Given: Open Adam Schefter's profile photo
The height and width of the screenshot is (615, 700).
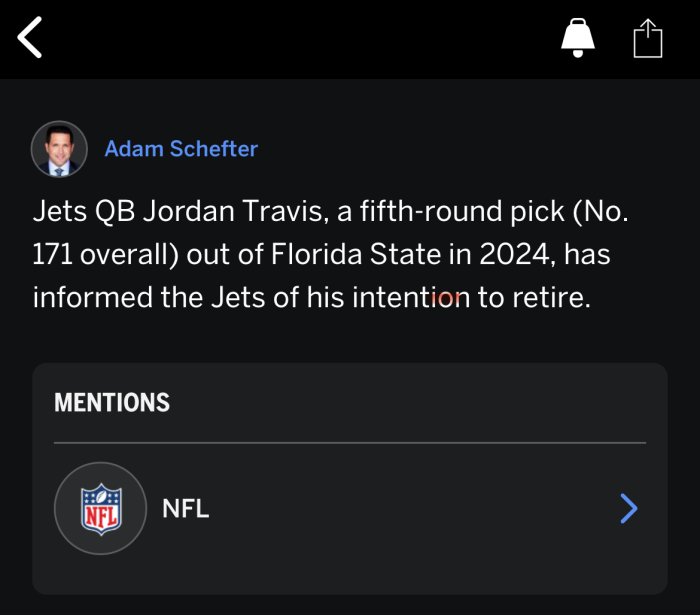Looking at the screenshot, I should pyautogui.click(x=59, y=149).
